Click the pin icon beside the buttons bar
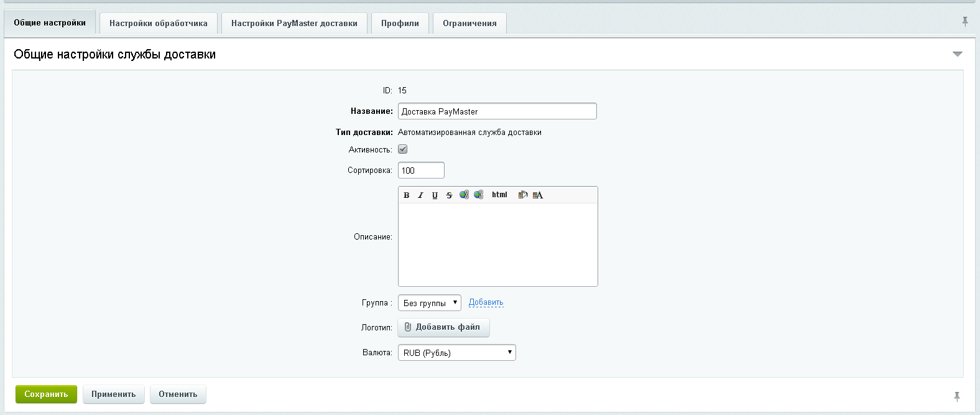The height and width of the screenshot is (415, 980). point(956,396)
